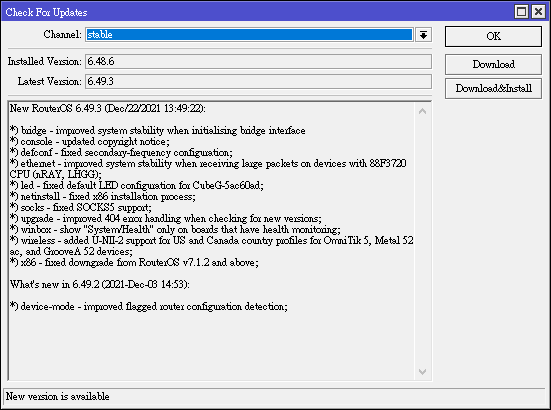Click the upgrade 404 error handling line
Image resolution: width=551 pixels, height=410 pixels.
(166, 219)
